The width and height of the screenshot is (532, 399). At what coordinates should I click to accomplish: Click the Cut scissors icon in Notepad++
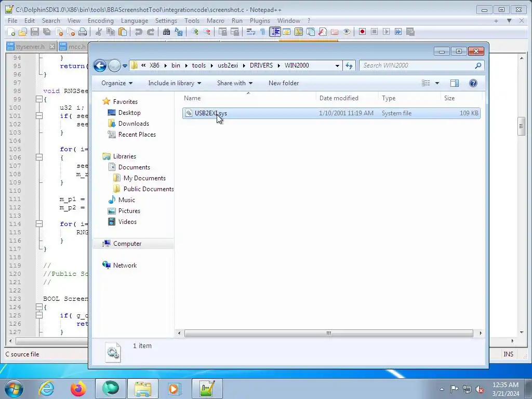coord(99,32)
